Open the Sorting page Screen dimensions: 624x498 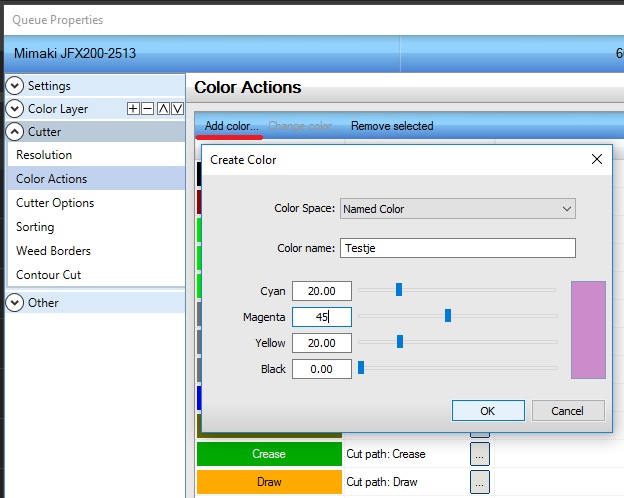point(96,227)
